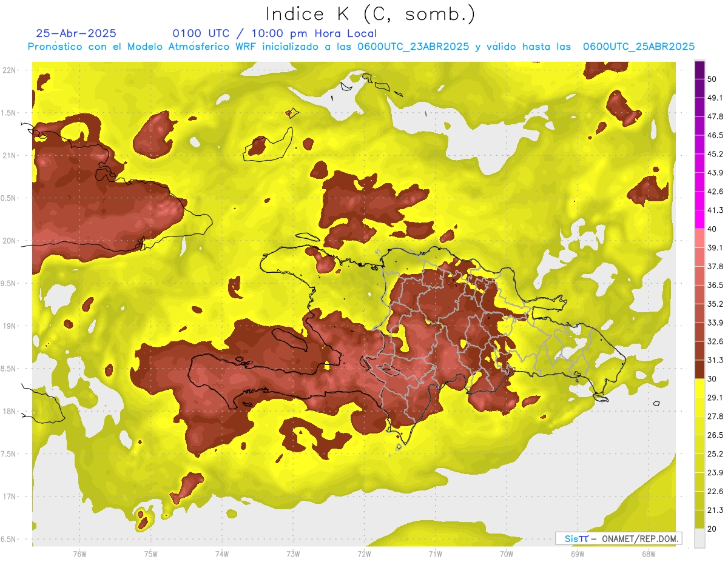Click the "73W" longitude label
Viewport: 728px width, 562px height.
[293, 554]
